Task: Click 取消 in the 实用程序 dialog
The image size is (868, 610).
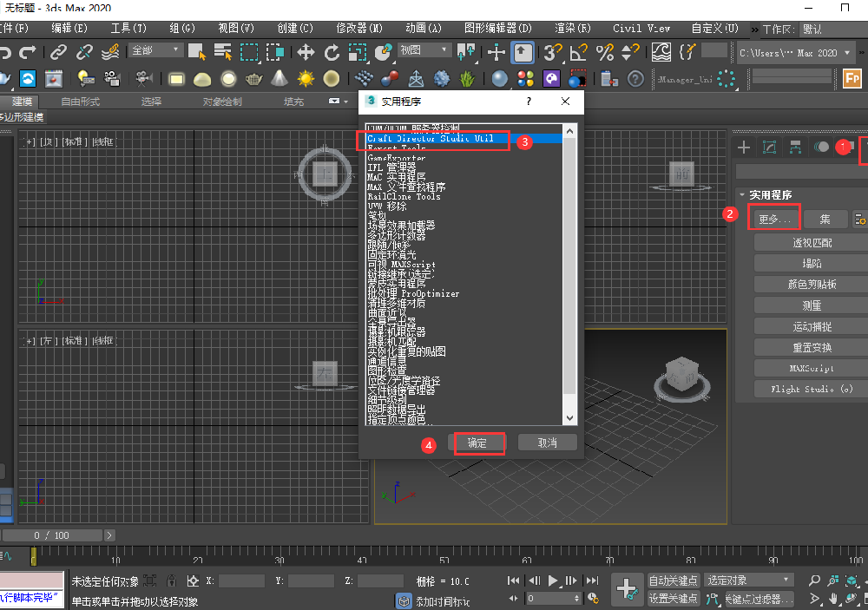Action: coord(548,443)
